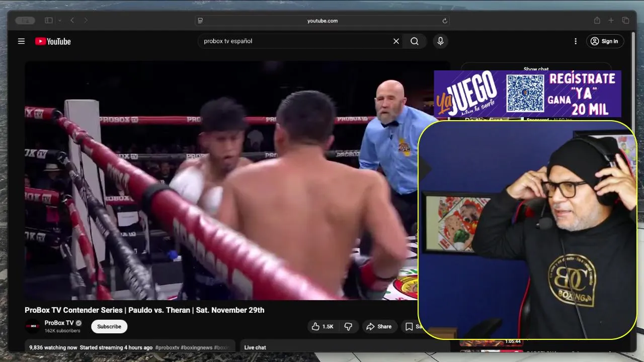The width and height of the screenshot is (644, 362).
Task: Click Show chat above the ad banner
Action: pos(536,68)
